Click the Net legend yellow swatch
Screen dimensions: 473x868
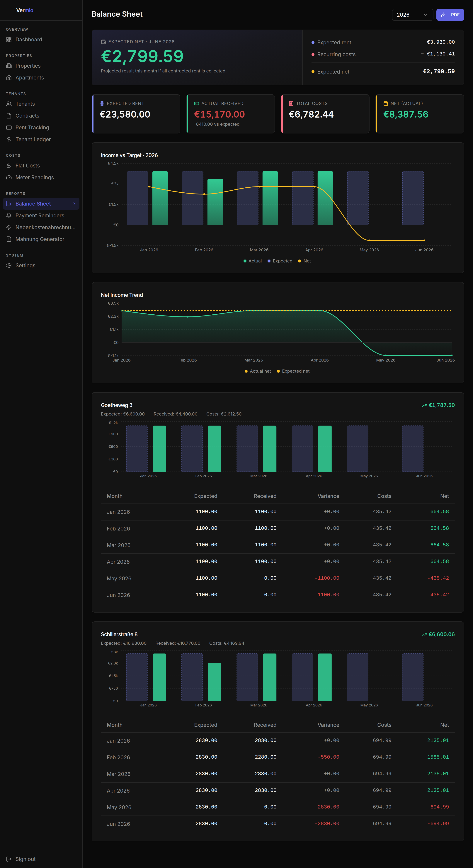tap(300, 261)
